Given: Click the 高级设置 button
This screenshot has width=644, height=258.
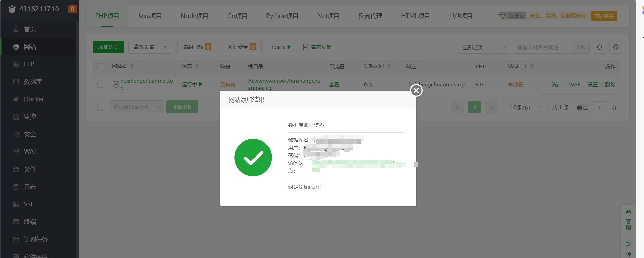Looking at the screenshot, I should click(144, 47).
